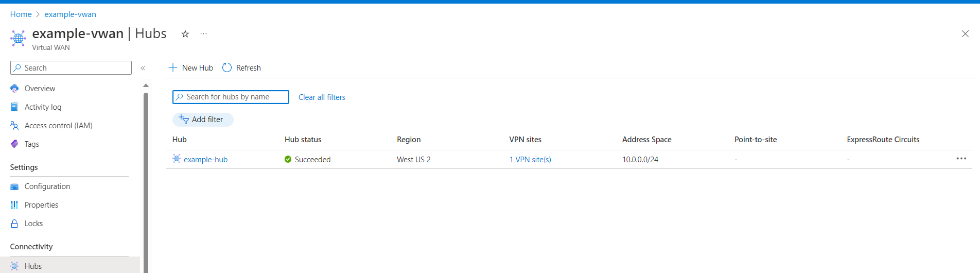Open the more options ellipsis by title
Viewport: 980px width, 273px height.
[203, 34]
